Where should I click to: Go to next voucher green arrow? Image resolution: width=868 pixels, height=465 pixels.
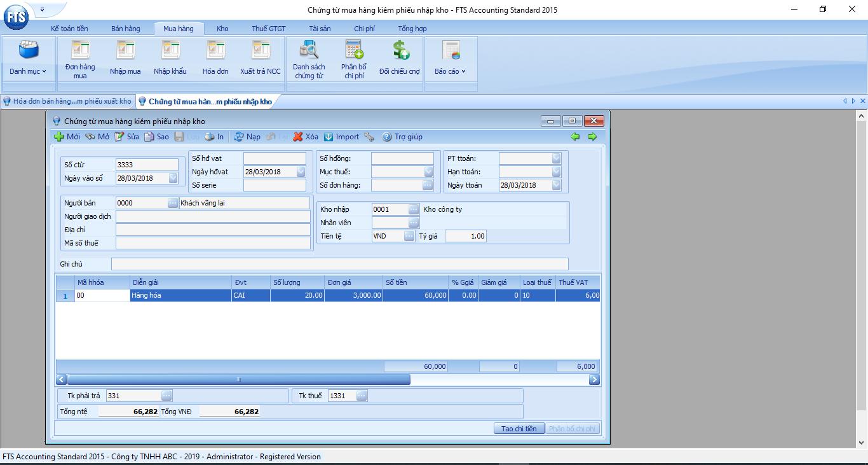pos(592,137)
